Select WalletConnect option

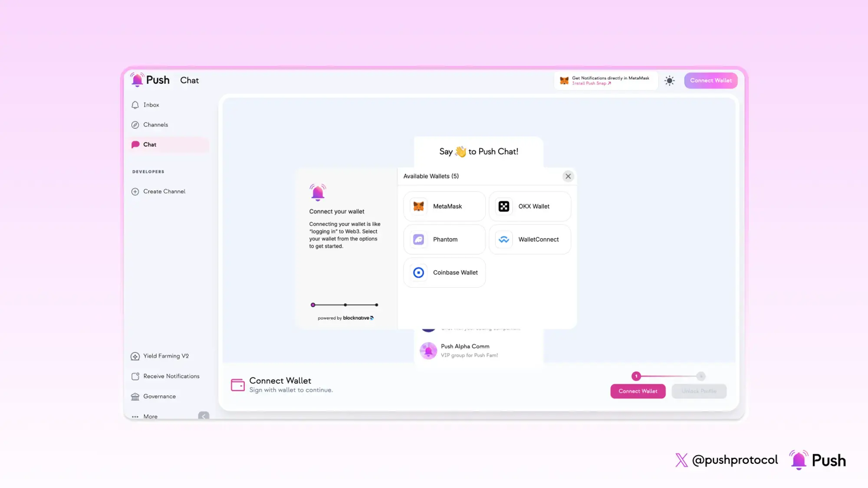[529, 238]
